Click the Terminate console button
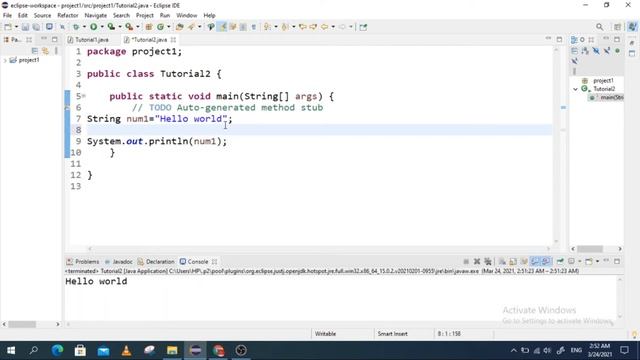 pos(466,261)
